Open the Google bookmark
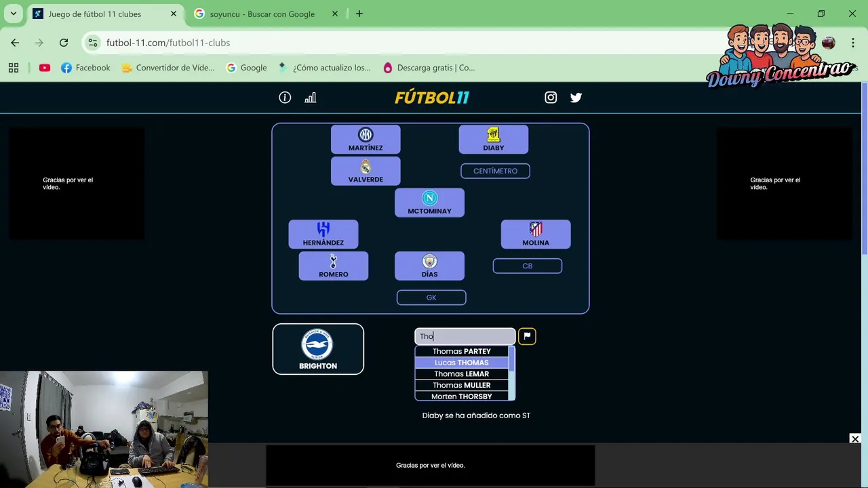The height and width of the screenshot is (488, 868). [x=247, y=68]
